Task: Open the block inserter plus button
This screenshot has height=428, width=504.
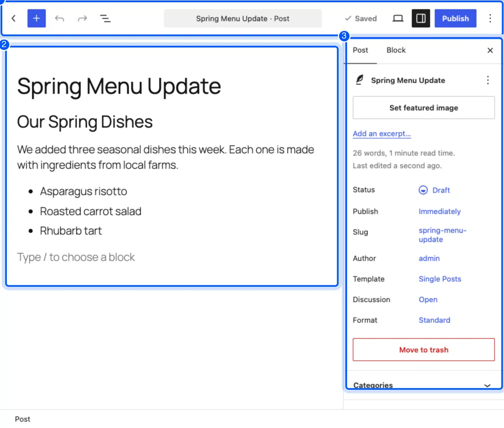Action: point(36,18)
